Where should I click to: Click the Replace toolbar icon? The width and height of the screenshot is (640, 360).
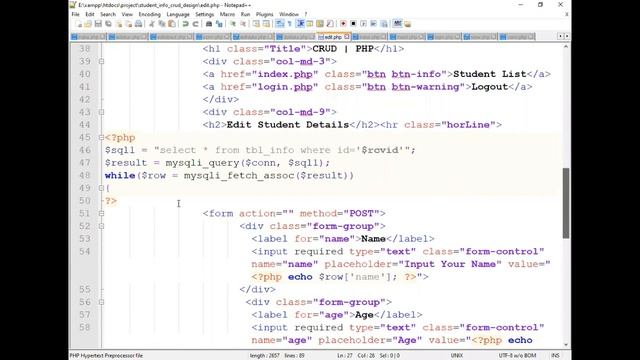pyautogui.click(x=219, y=24)
